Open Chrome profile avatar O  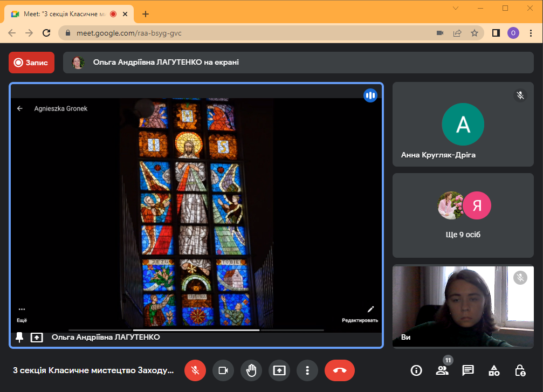pyautogui.click(x=513, y=33)
